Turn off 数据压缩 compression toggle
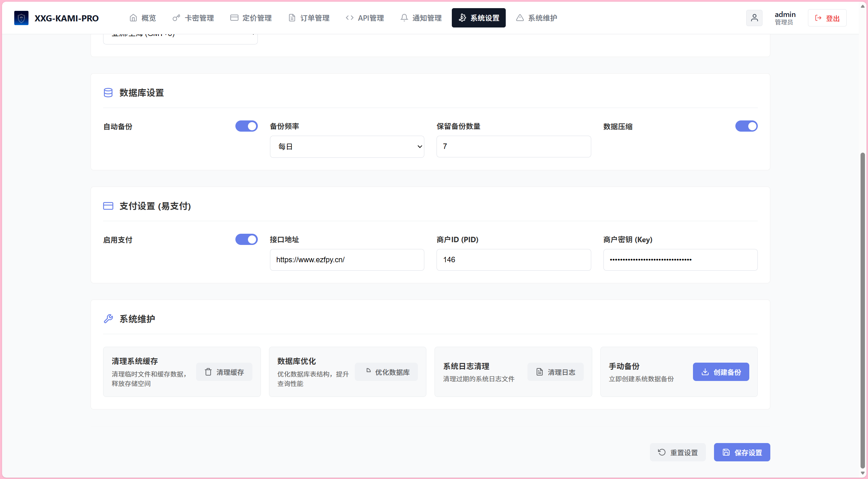 pos(746,126)
